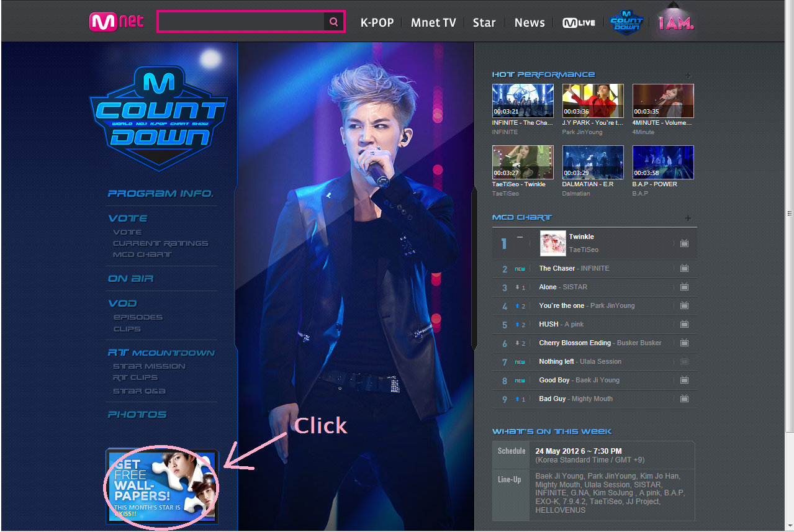Open STAR MISSION link
The height and width of the screenshot is (532, 794).
pyautogui.click(x=149, y=366)
